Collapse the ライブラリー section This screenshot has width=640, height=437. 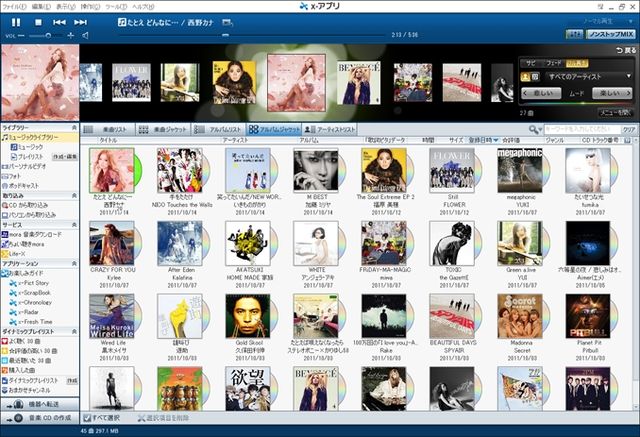(74, 128)
